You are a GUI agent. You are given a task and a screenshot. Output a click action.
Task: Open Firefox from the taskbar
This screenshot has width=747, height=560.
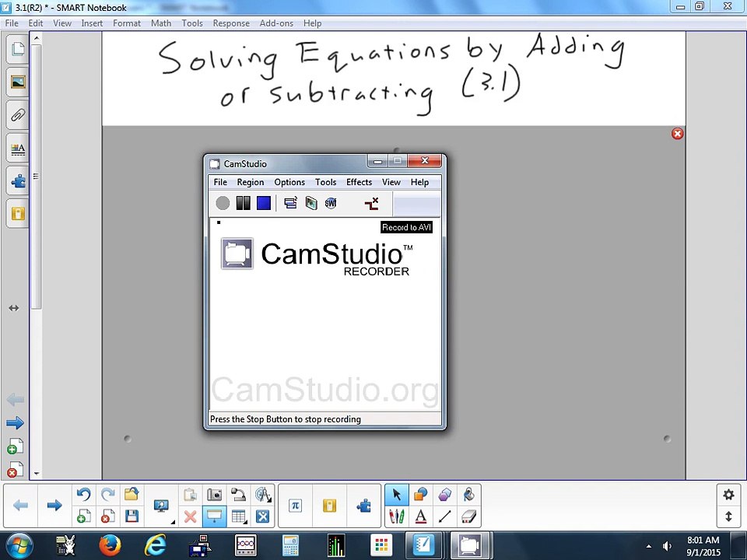110,546
